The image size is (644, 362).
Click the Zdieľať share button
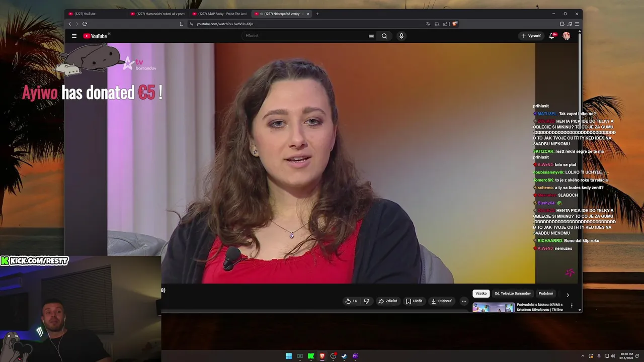pyautogui.click(x=388, y=301)
